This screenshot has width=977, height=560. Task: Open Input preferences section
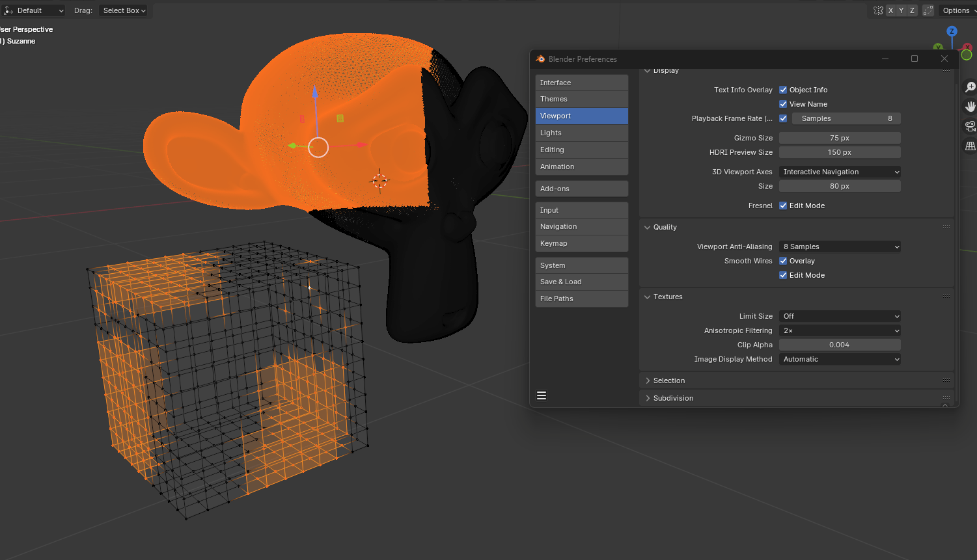[x=582, y=210]
